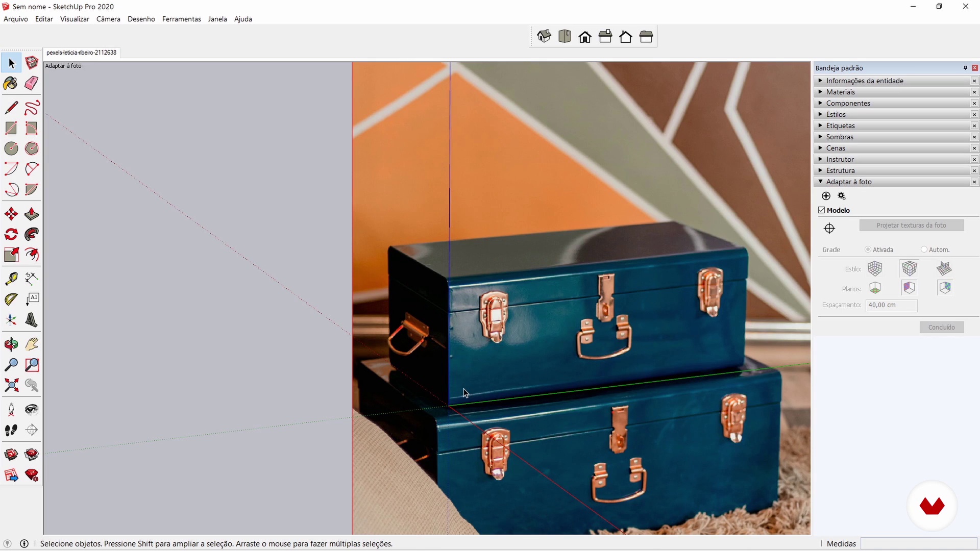
Task: Click the status bar info icon
Action: click(24, 543)
